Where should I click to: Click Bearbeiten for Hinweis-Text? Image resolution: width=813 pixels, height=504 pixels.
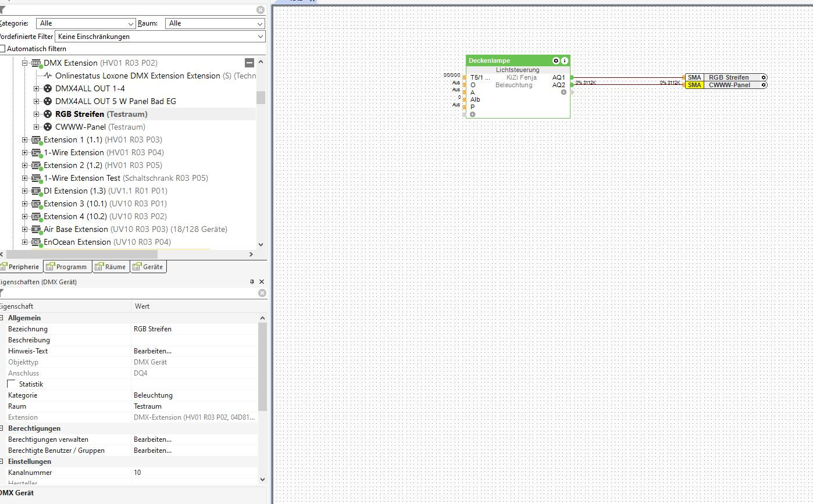pos(152,351)
